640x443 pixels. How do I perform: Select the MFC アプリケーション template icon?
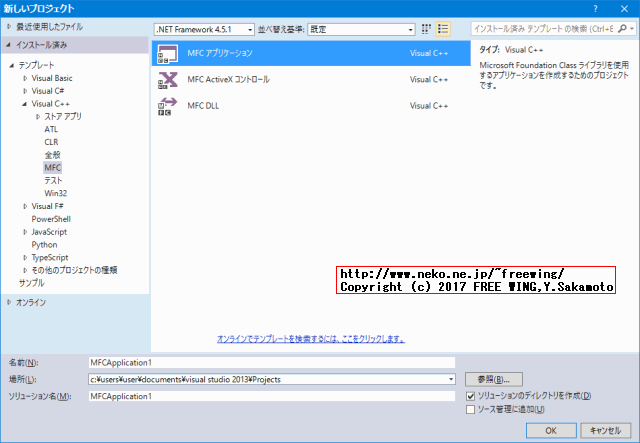[168, 53]
